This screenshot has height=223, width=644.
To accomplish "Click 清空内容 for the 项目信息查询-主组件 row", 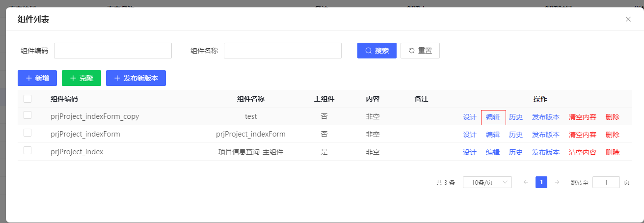I will pos(583,152).
